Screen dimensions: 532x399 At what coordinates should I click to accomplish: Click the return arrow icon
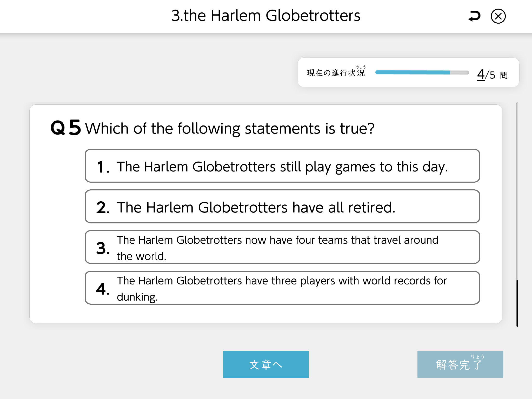pyautogui.click(x=474, y=16)
